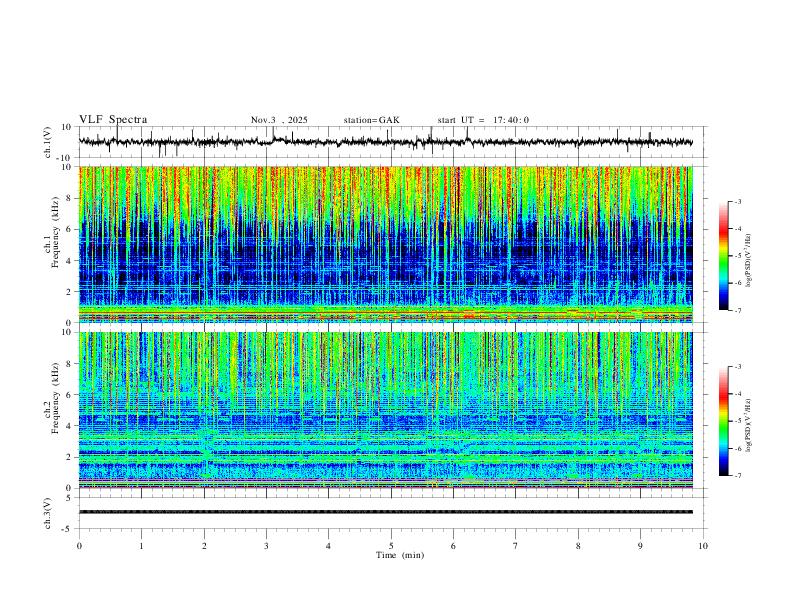Click the "Time (min)" x-axis label
The height and width of the screenshot is (612, 792).
pyautogui.click(x=400, y=555)
